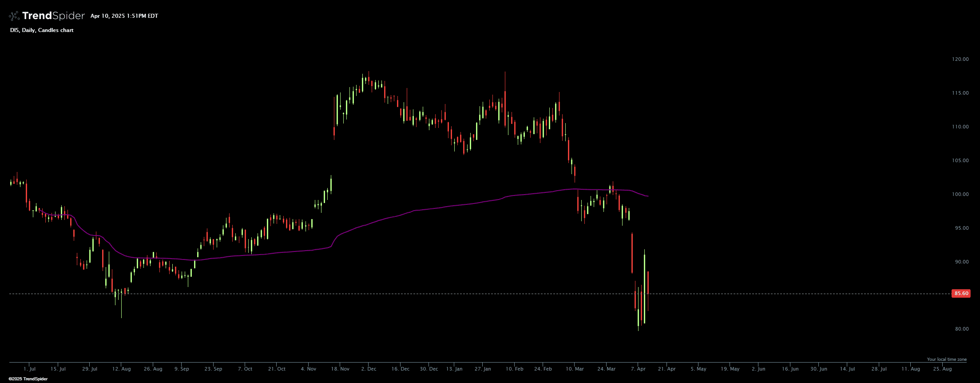Click the TrendSpider brand name text
The width and height of the screenshot is (980, 383).
tap(53, 16)
